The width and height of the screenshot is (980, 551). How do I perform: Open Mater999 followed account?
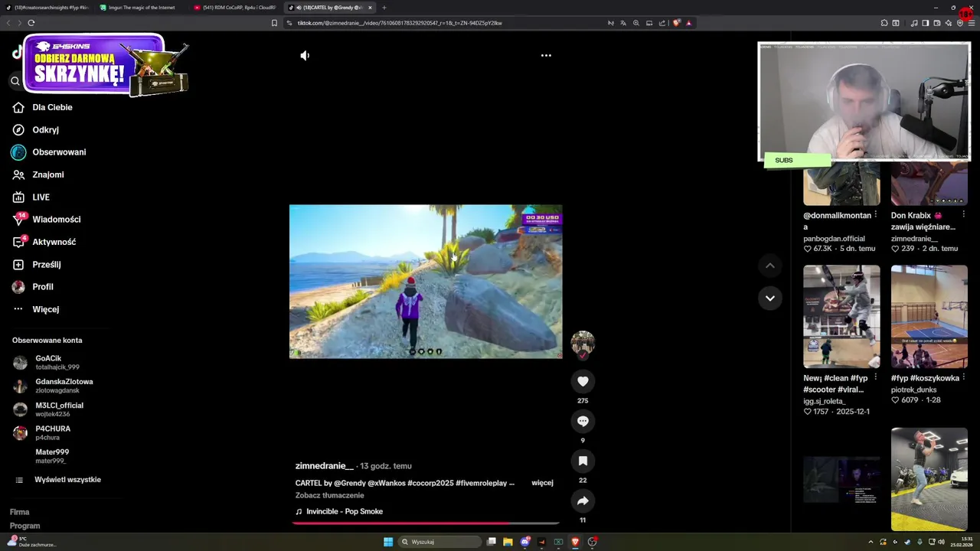tap(51, 456)
